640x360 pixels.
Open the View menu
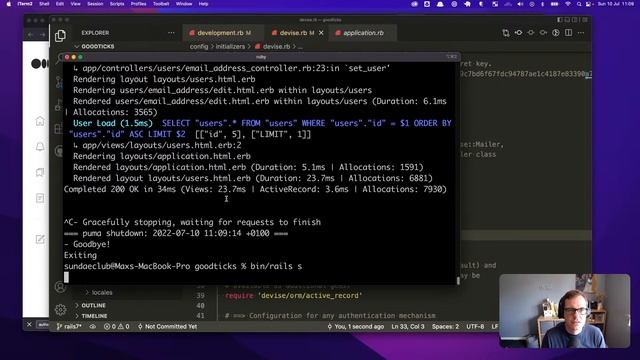[76, 4]
